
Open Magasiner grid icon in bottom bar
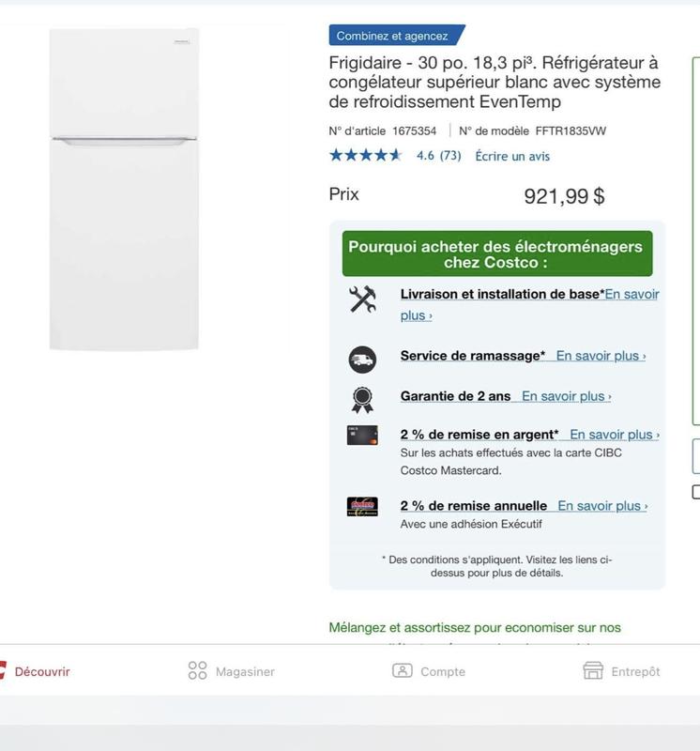pyautogui.click(x=197, y=670)
